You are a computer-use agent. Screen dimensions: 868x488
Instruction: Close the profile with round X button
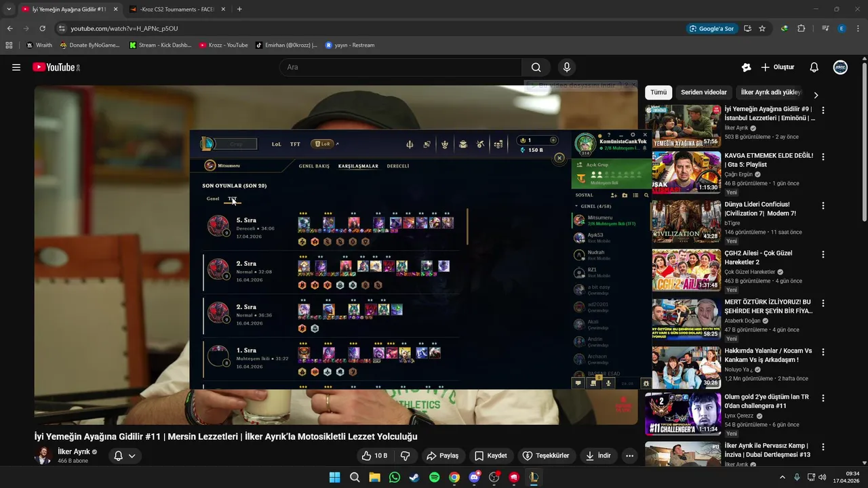pos(559,158)
